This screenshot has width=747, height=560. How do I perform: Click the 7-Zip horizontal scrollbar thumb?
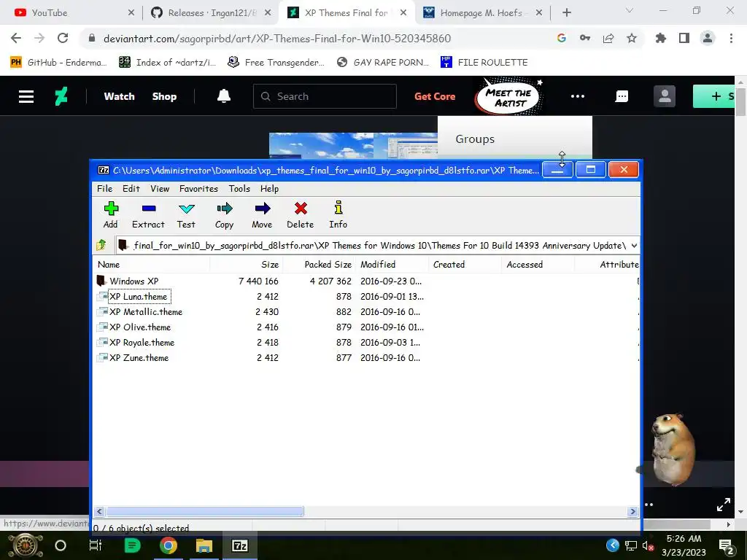tap(205, 511)
